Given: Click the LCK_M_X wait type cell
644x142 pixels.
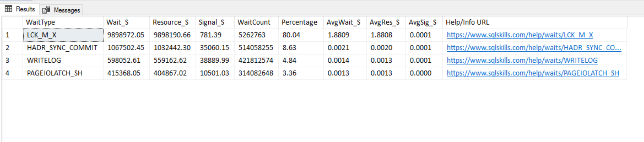Looking at the screenshot, I should 63,35.
